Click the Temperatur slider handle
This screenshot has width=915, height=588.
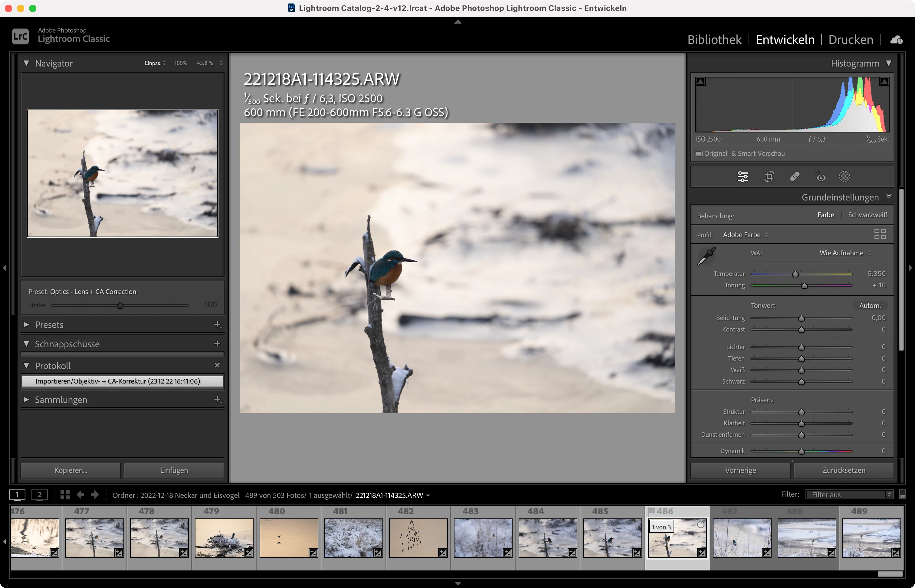pos(795,274)
